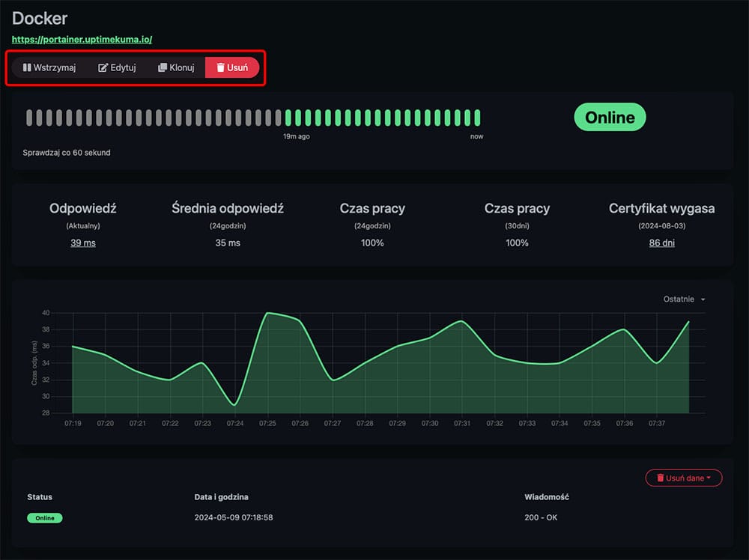
Task: Expand the Usuń dane dropdown caret
Action: pos(709,478)
